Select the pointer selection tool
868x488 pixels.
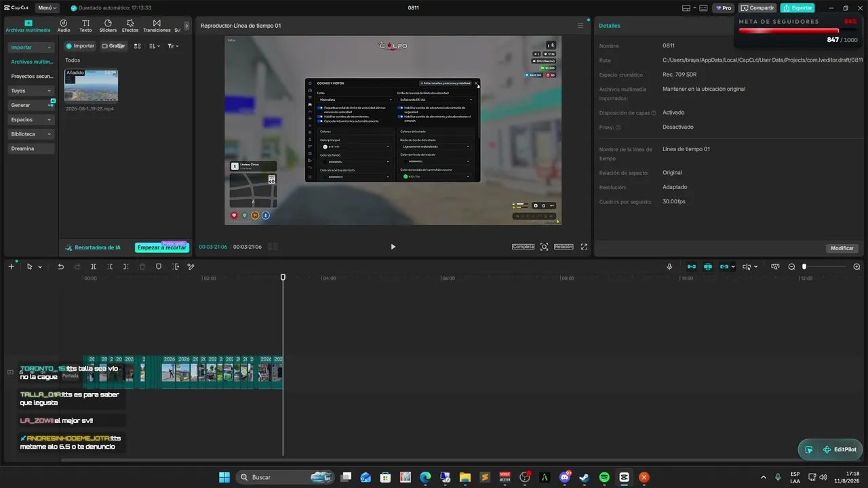tap(29, 266)
